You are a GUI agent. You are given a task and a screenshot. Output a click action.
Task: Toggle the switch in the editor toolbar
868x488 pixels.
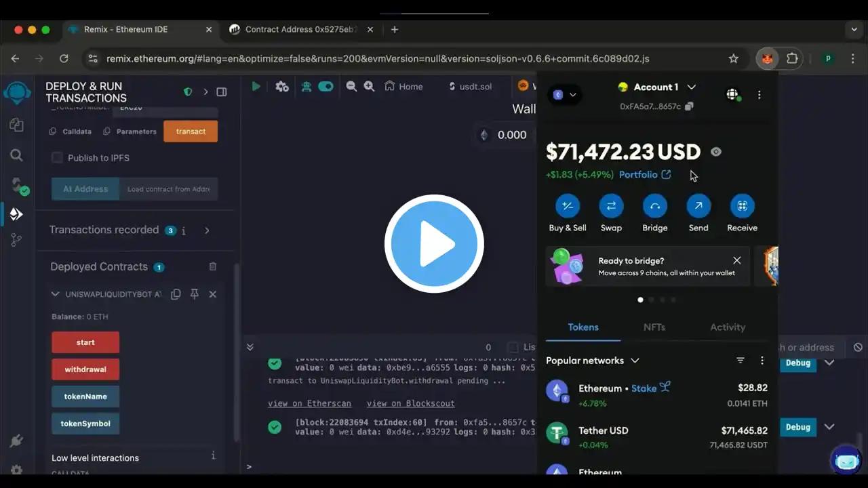tap(325, 87)
